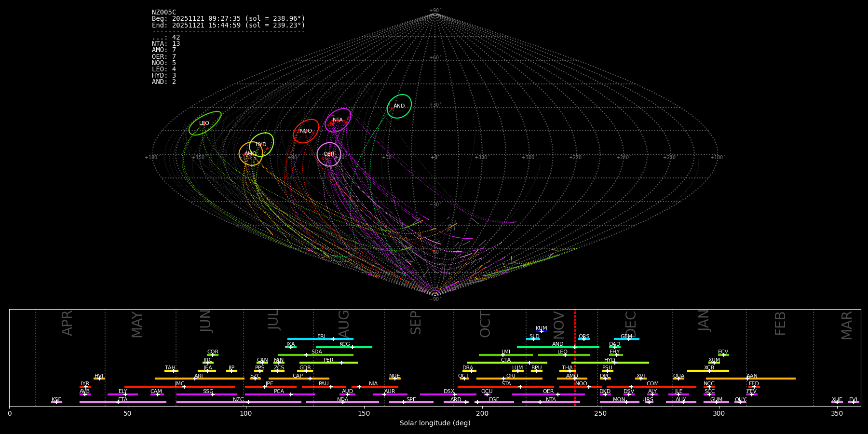Click the 'NTA: 13' legend count entry
The width and height of the screenshot is (868, 434).
click(166, 43)
